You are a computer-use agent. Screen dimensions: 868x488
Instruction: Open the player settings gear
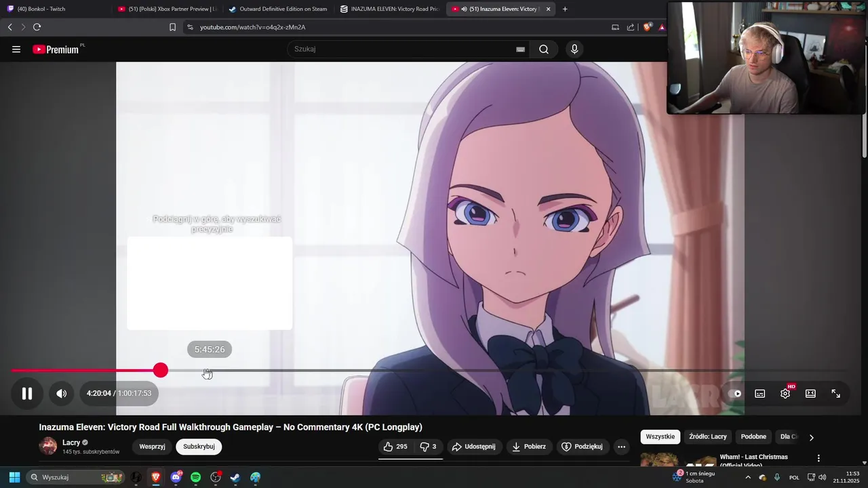pyautogui.click(x=785, y=393)
